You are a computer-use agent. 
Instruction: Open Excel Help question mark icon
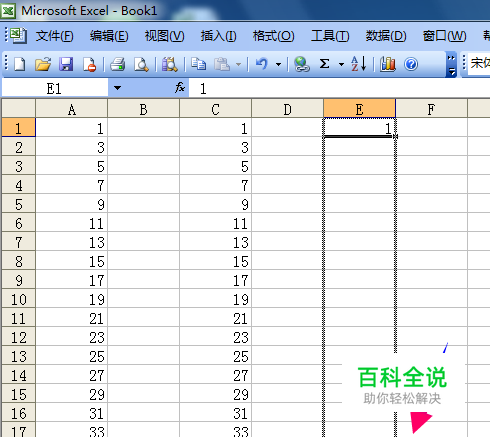411,64
